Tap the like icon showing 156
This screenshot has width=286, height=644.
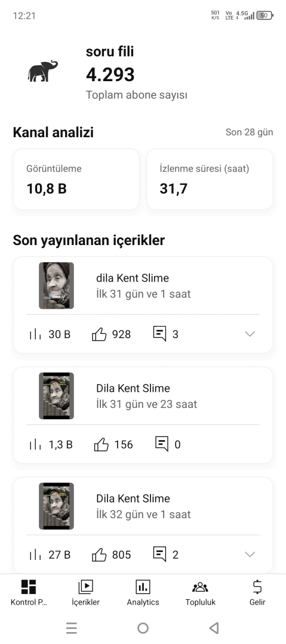[x=102, y=444]
